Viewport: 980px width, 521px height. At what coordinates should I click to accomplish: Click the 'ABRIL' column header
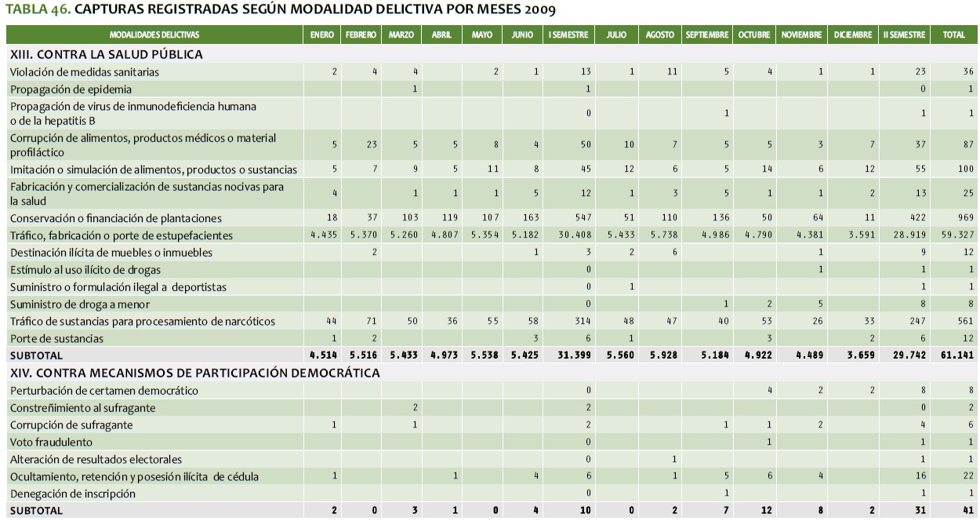[441, 35]
